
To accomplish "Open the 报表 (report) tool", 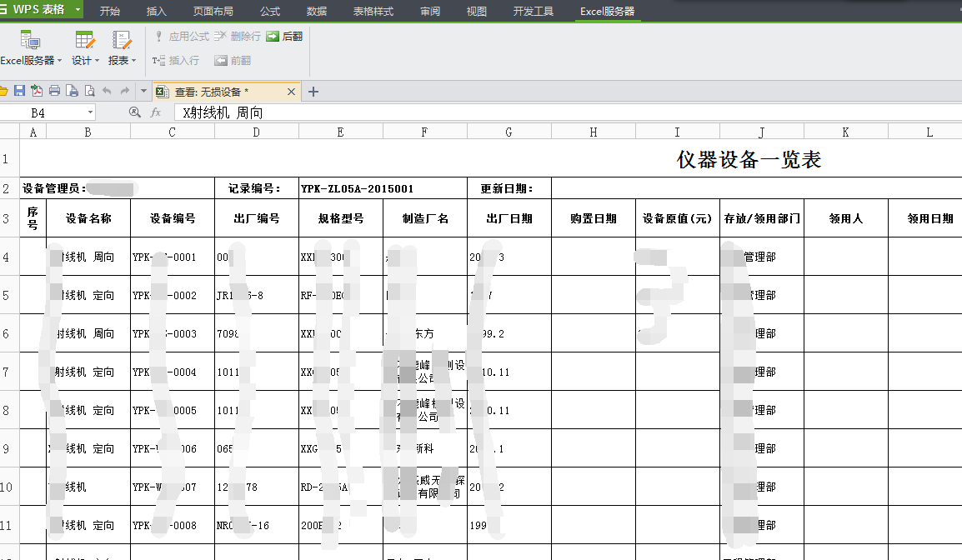I will coord(122,47).
